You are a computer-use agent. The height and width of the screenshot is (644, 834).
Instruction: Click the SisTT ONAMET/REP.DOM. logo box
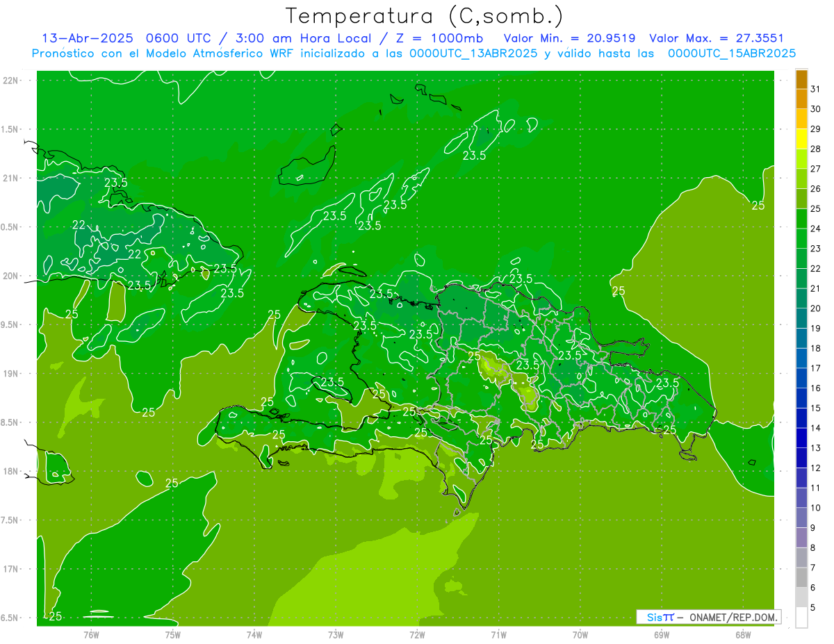(708, 617)
